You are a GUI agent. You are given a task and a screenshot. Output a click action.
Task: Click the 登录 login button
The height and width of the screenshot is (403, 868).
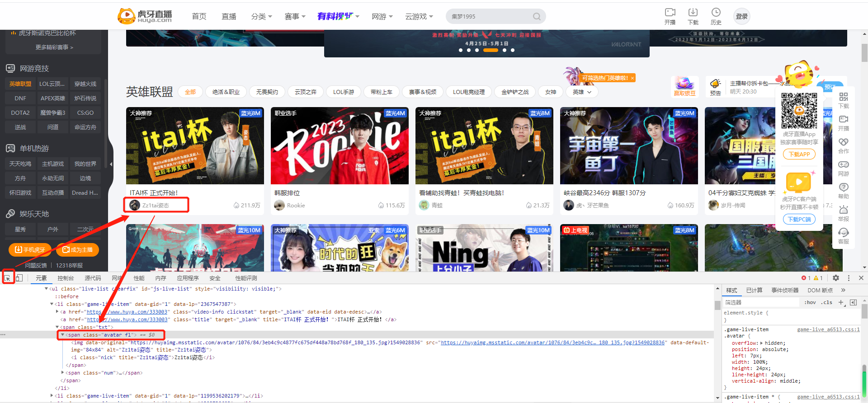click(741, 16)
